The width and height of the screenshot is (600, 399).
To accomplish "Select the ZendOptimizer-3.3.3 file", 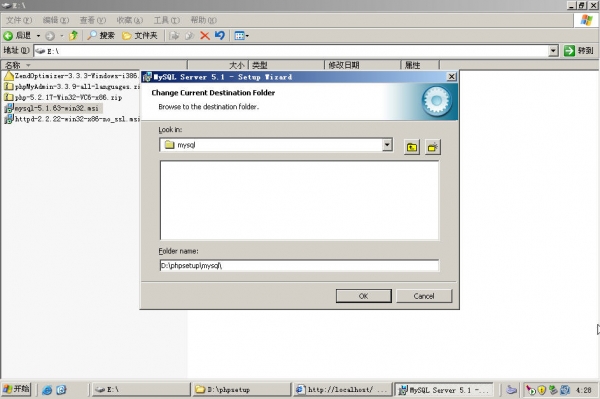I will click(71, 76).
